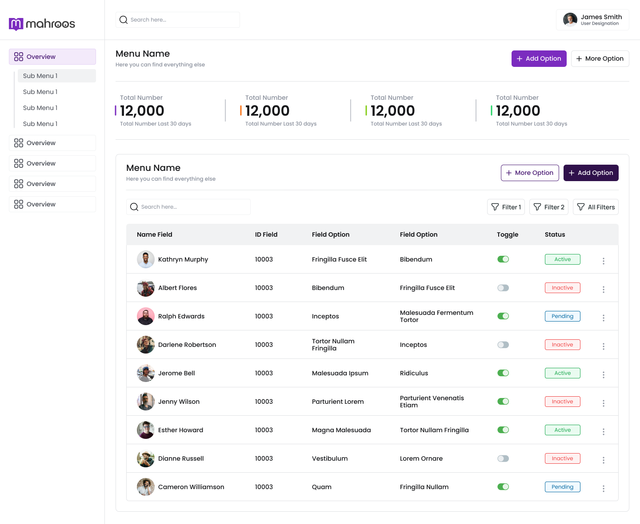This screenshot has width=640, height=524.
Task: Click More Option button in table card
Action: click(529, 173)
